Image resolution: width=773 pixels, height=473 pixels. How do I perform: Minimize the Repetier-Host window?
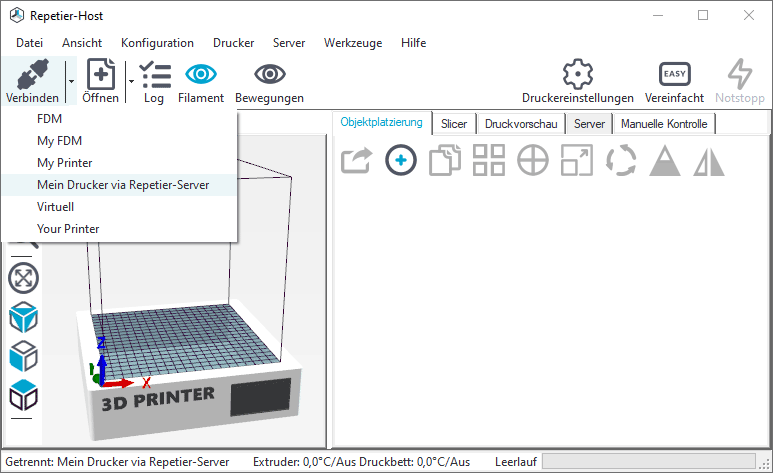tap(658, 15)
